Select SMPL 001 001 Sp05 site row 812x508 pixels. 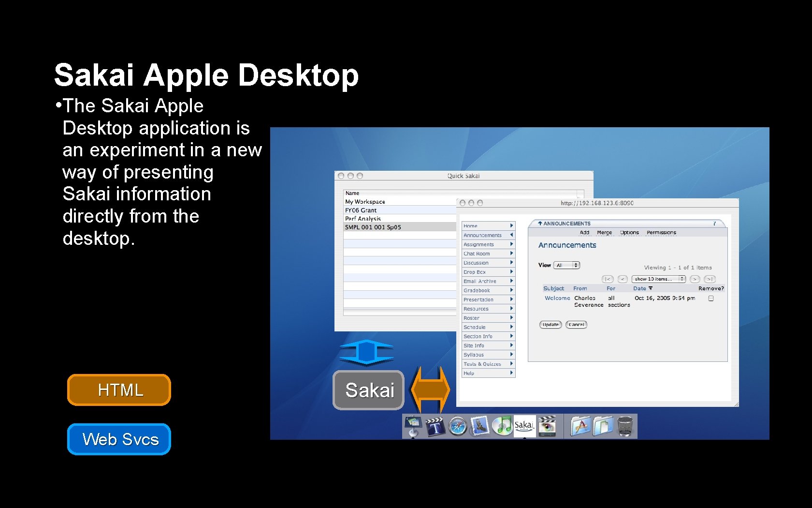point(400,227)
